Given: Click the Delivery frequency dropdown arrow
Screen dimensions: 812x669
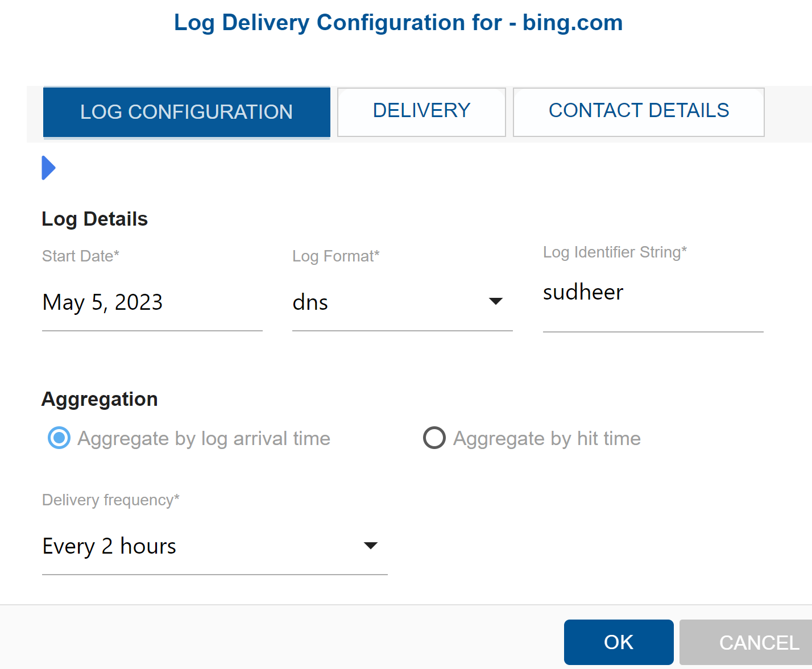Looking at the screenshot, I should (371, 546).
